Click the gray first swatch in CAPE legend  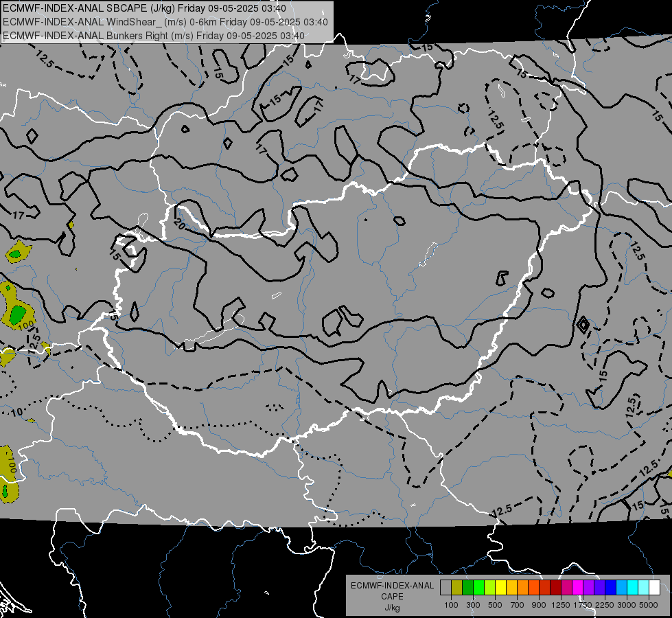(445, 587)
